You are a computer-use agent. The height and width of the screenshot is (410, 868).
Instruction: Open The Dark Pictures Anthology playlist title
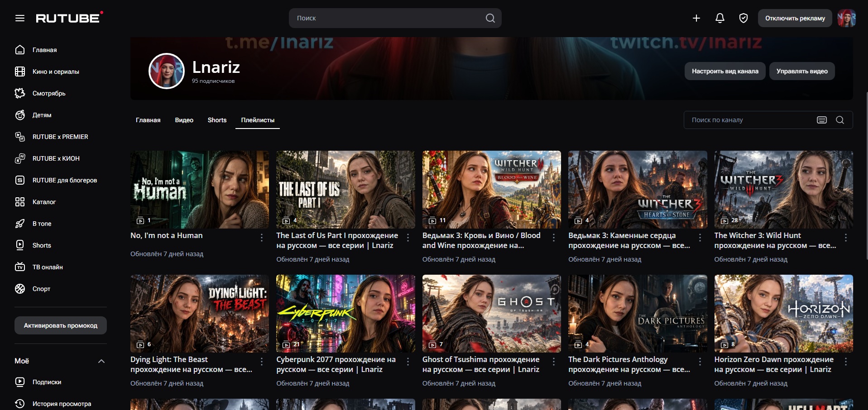point(629,364)
